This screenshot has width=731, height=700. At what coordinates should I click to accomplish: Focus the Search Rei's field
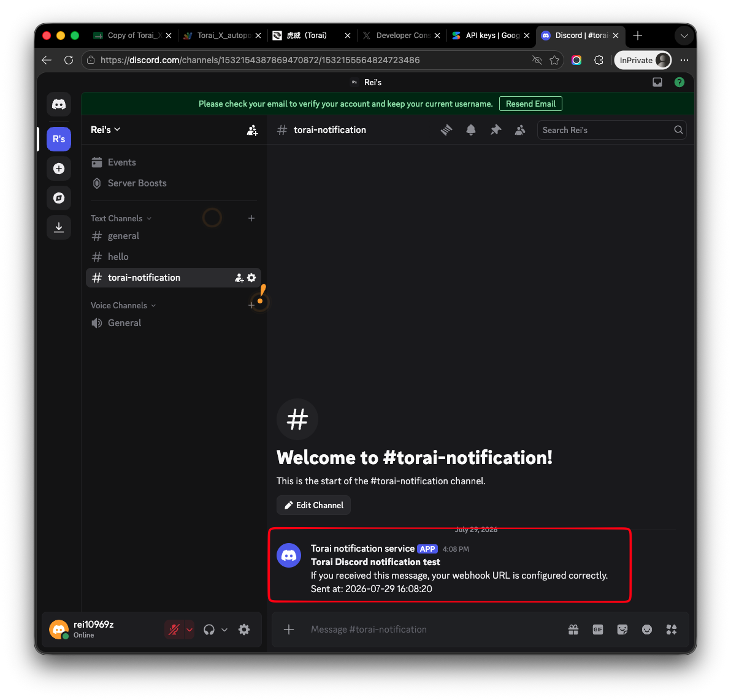[x=611, y=130]
